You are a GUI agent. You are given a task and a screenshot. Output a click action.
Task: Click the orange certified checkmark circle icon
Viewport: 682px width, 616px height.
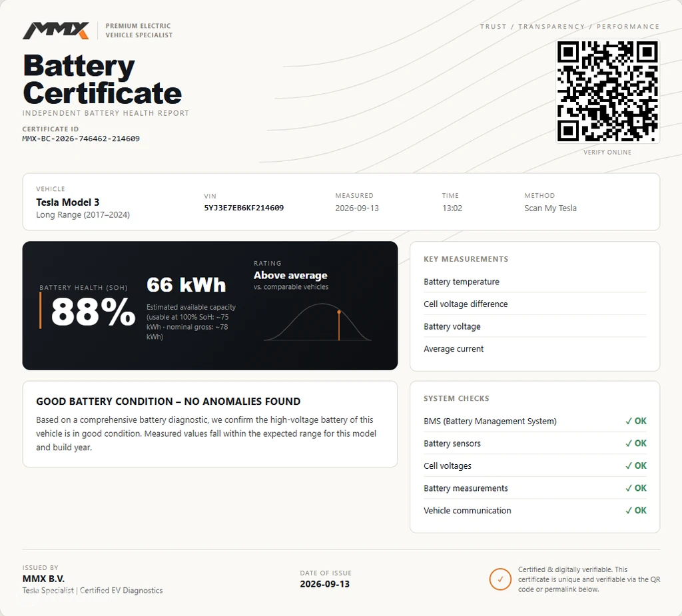point(500,579)
